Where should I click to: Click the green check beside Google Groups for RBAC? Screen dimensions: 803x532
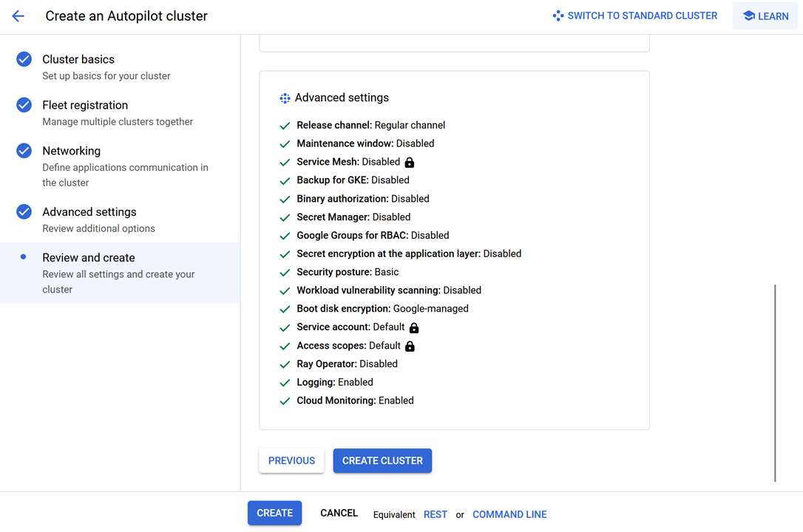285,236
